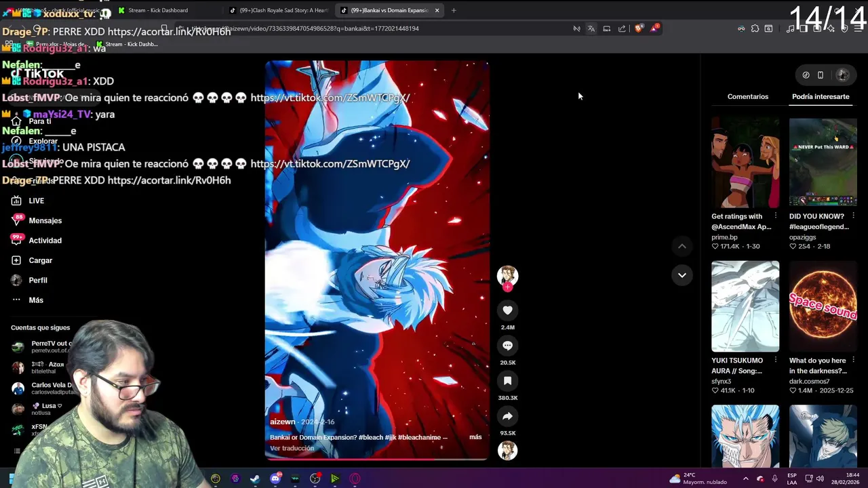Open prime.bp author link under first thumbnail

pyautogui.click(x=724, y=237)
